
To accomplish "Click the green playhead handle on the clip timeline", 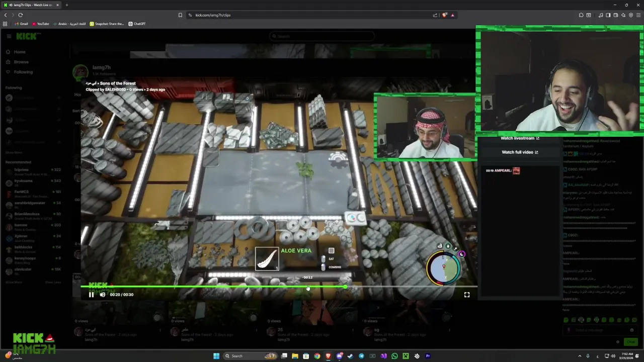I will pyautogui.click(x=346, y=287).
